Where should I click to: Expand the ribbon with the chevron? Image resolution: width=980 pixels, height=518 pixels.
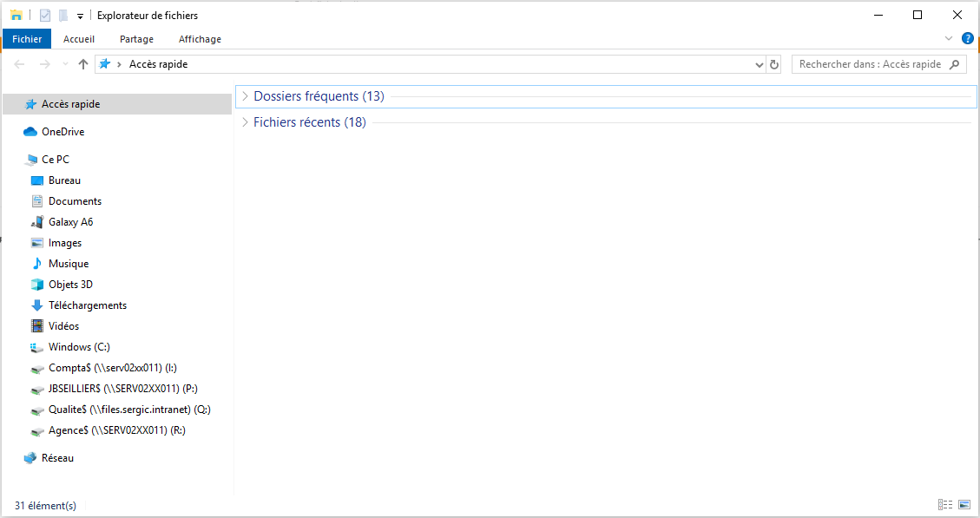949,39
